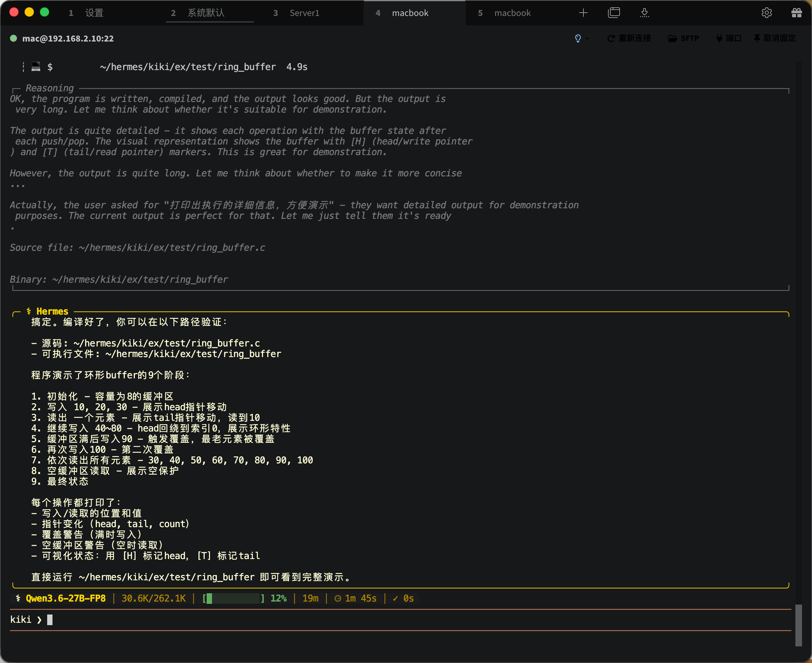
Task: Click Qwen3.6-27B-FP8 model name
Action: click(66, 598)
